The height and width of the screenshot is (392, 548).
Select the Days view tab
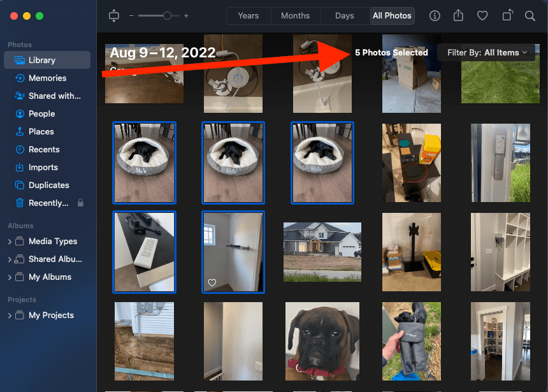[x=344, y=16]
